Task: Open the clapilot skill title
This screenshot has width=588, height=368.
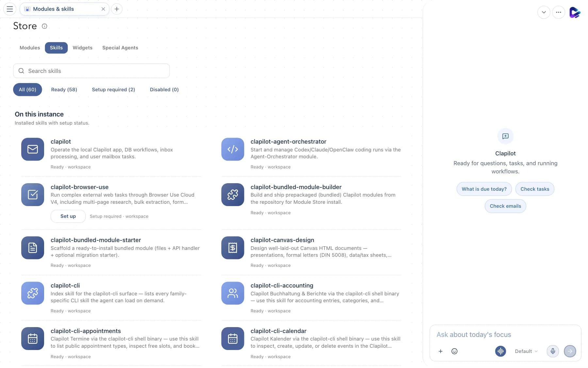Action: [61, 142]
